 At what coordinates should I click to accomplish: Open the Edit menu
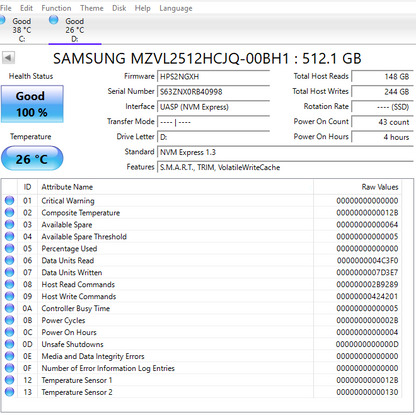click(26, 8)
